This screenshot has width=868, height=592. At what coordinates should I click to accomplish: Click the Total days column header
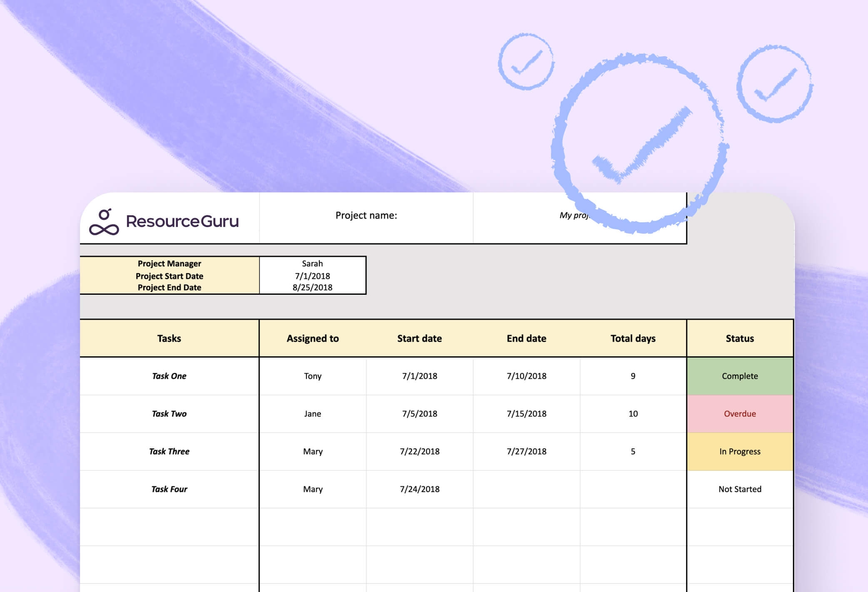click(x=633, y=338)
